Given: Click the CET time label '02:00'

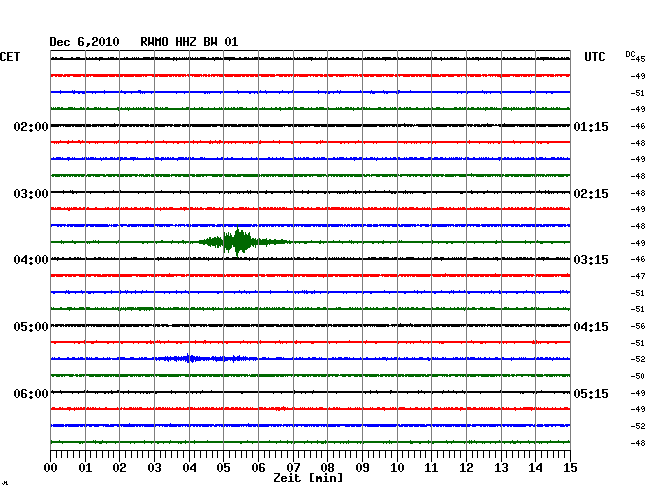Looking at the screenshot, I should click(31, 126).
